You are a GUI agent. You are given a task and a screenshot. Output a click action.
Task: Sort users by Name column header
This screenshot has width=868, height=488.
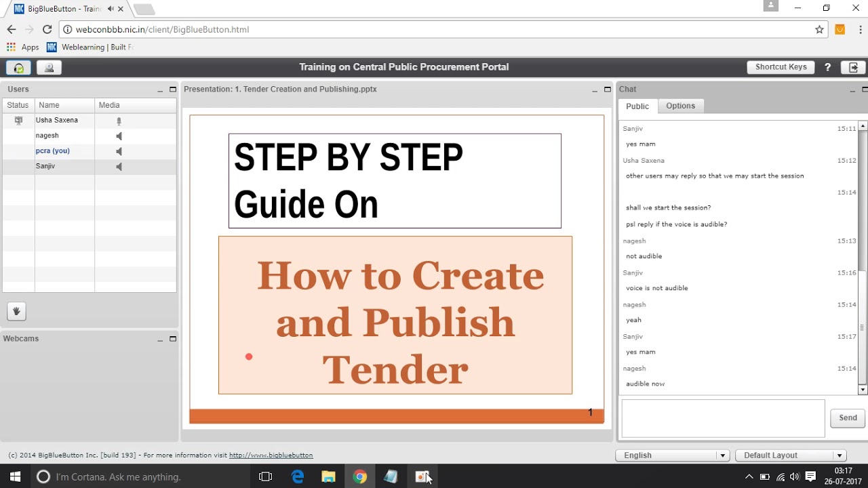(x=64, y=105)
